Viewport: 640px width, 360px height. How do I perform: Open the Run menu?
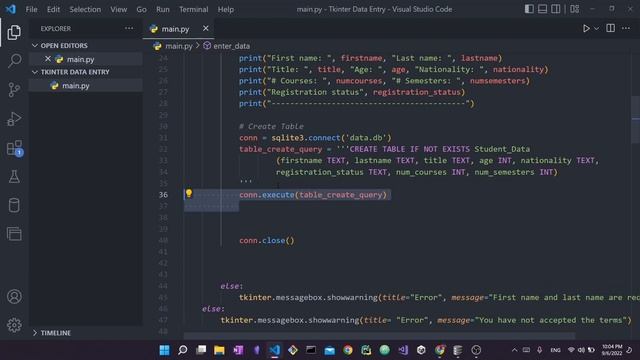click(x=162, y=9)
